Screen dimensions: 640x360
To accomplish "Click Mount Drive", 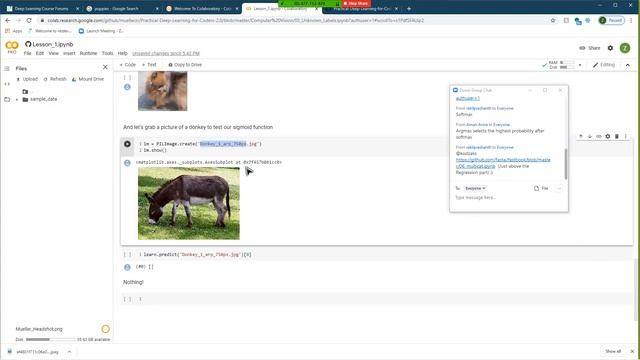I will click(x=88, y=79).
